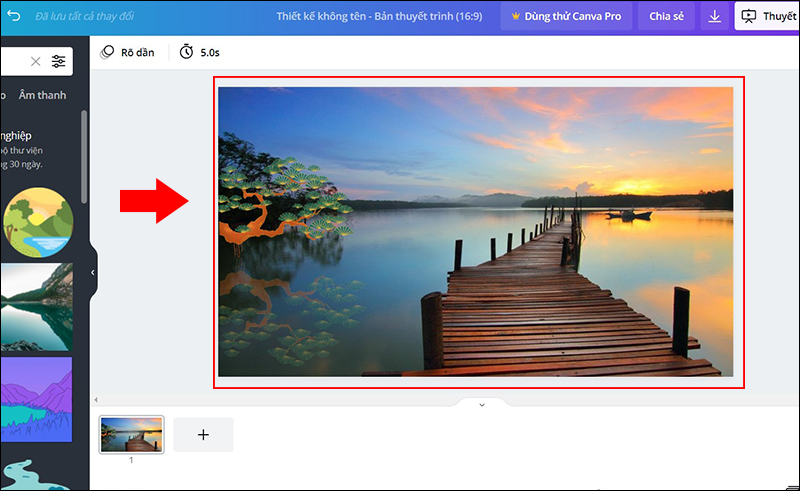Select round landscape illustration thumbnail
Image resolution: width=800 pixels, height=491 pixels.
[x=38, y=222]
